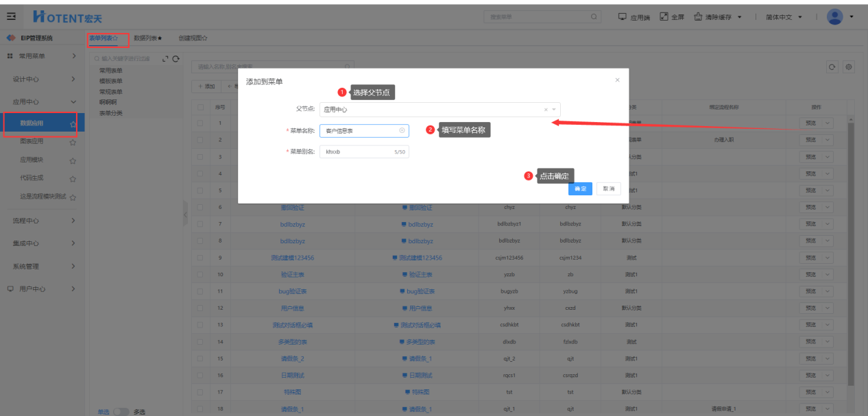Viewport: 868px width, 416px height.
Task: Click refresh icon in the category tree panel
Action: pos(176,60)
